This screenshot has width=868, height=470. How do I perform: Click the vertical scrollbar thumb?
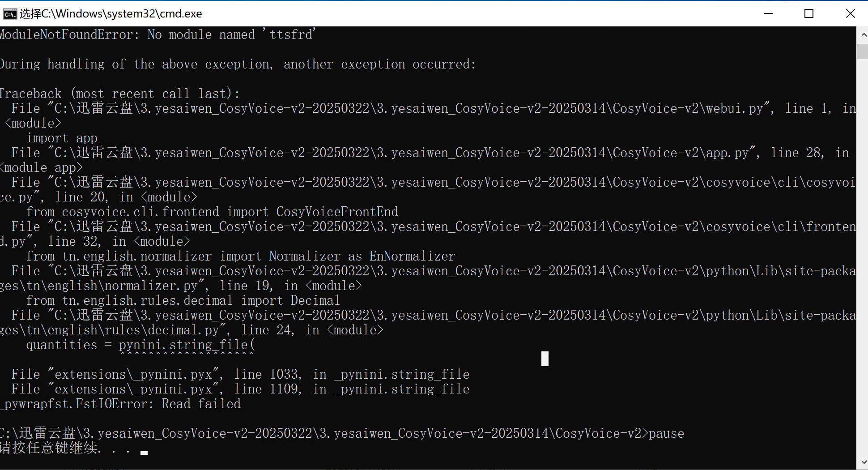pyautogui.click(x=862, y=51)
